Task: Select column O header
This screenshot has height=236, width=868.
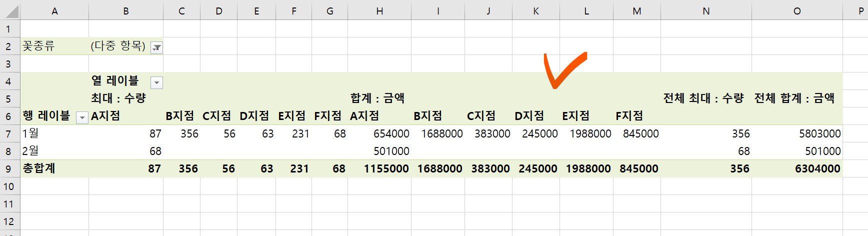Action: pyautogui.click(x=797, y=11)
